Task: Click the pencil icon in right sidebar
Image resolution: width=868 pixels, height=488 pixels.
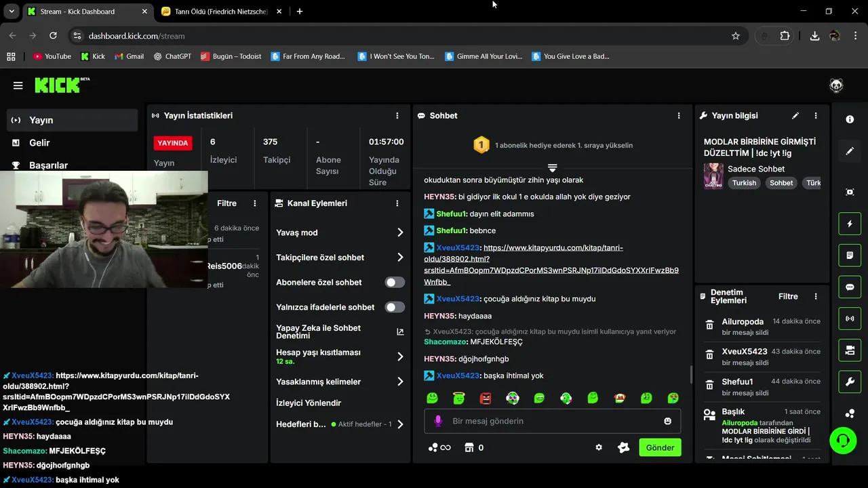Action: 850,151
